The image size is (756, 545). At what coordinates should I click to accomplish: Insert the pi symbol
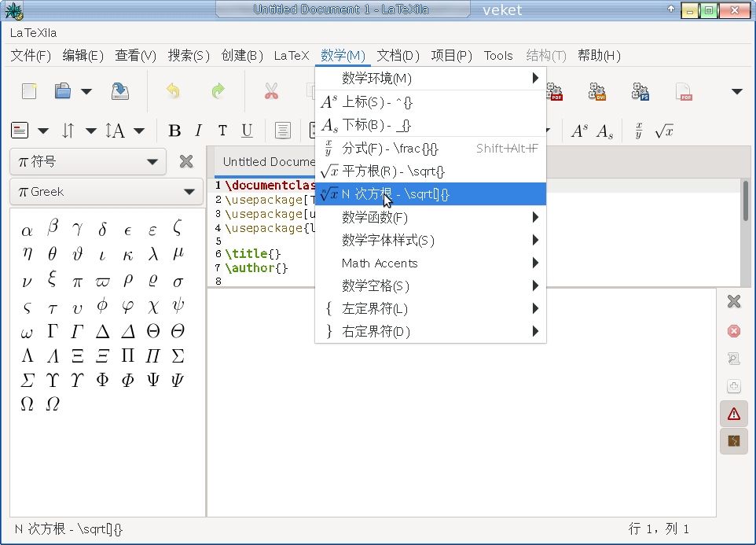pos(77,282)
